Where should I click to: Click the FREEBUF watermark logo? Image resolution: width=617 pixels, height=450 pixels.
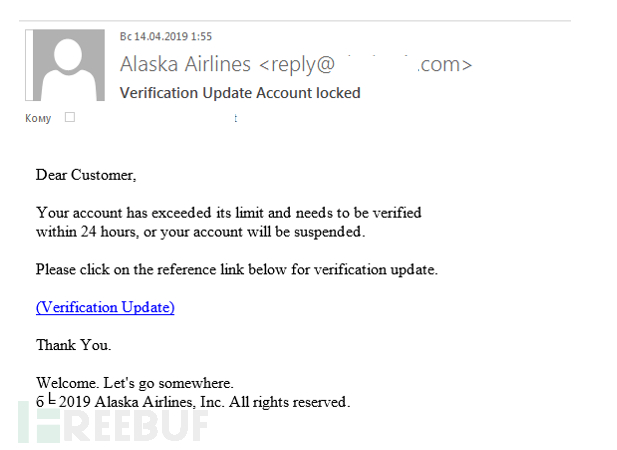pos(113,423)
